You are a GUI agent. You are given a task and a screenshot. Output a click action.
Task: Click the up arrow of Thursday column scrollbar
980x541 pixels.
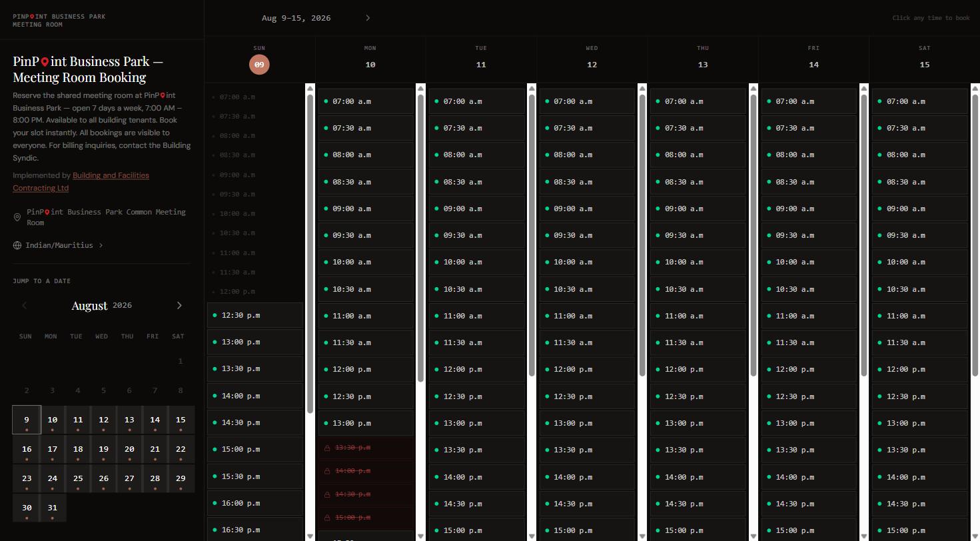pos(753,89)
